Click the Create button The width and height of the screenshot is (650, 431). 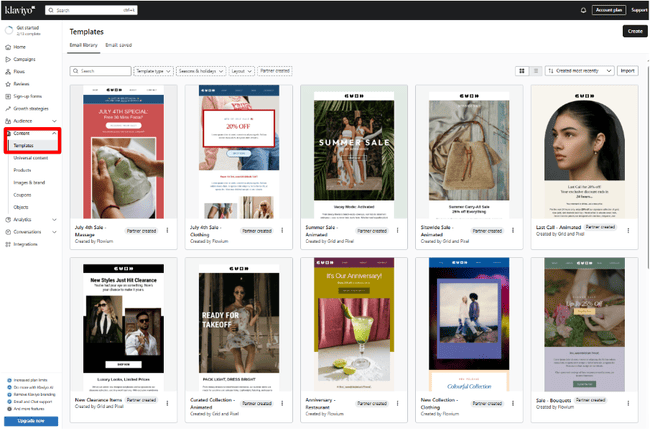634,31
